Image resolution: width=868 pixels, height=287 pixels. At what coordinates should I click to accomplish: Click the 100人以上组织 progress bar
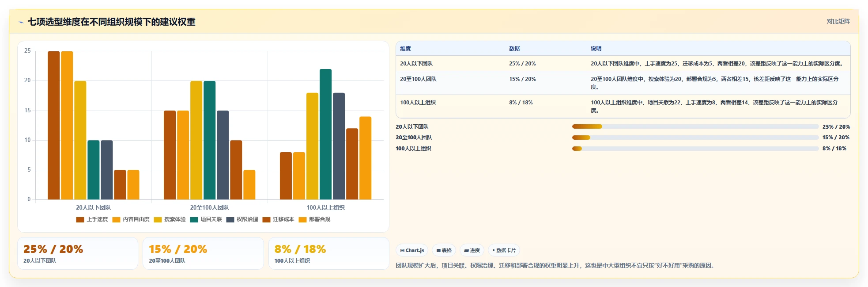pos(695,149)
